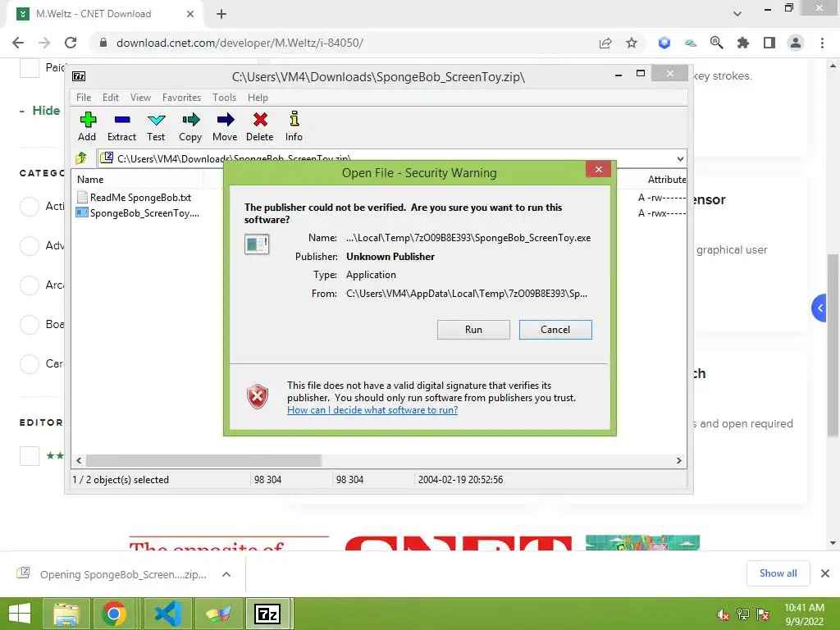Image resolution: width=840 pixels, height=630 pixels.
Task: Check the Paid checkbox on CNET page
Action: click(30, 68)
